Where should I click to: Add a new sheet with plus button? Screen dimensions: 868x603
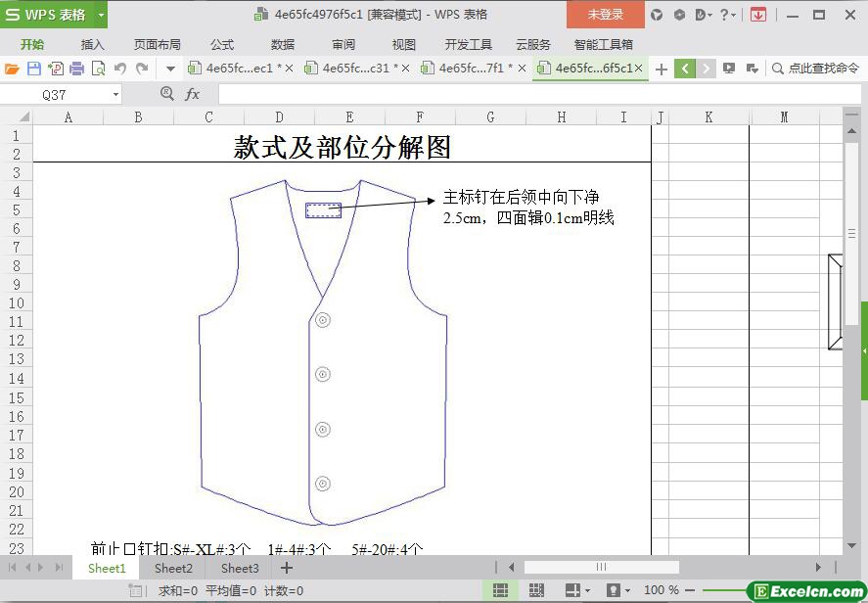287,568
